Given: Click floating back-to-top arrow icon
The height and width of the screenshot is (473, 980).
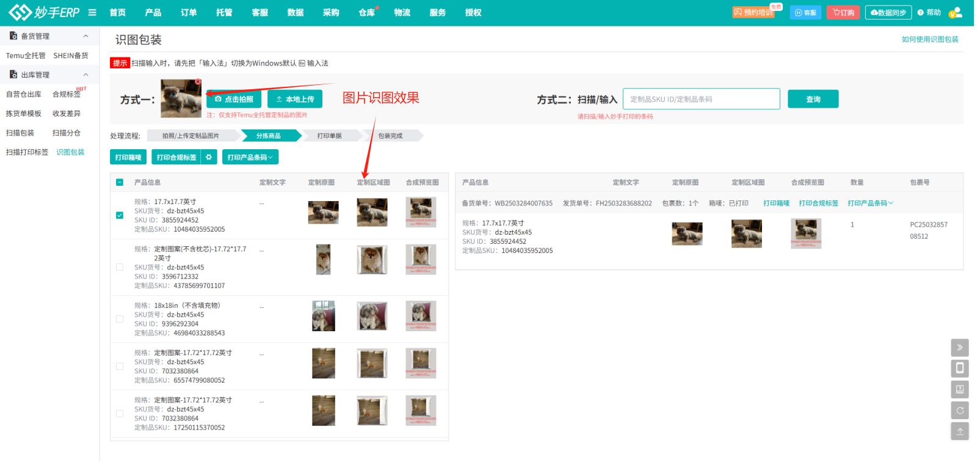Looking at the screenshot, I should pyautogui.click(x=959, y=431).
